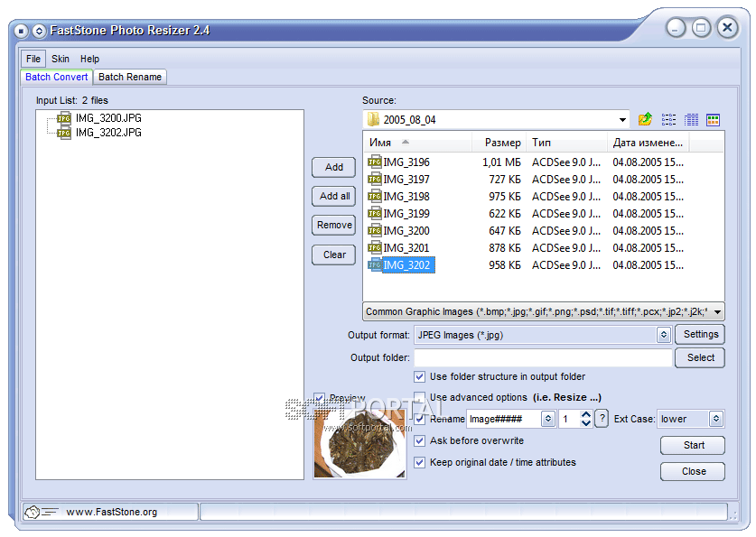Click the 878 КБ size cell of IMG_3201
This screenshot has width=756, height=537.
(505, 248)
